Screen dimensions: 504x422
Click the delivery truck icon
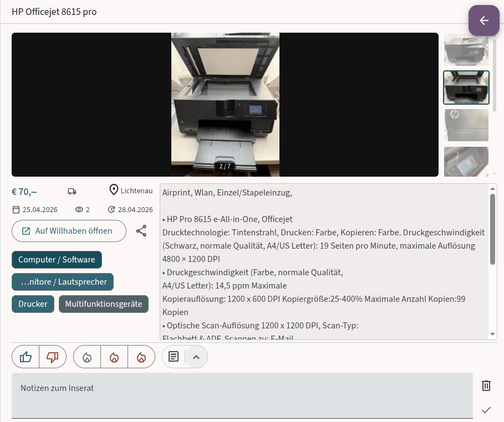72,192
